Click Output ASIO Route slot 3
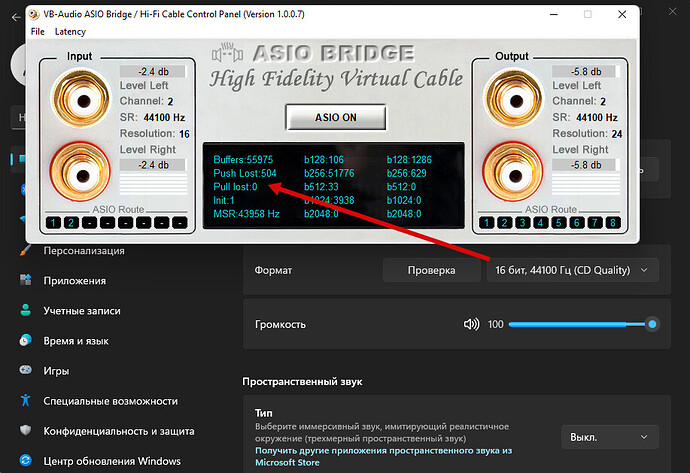Image resolution: width=690 pixels, height=473 pixels. 523,223
